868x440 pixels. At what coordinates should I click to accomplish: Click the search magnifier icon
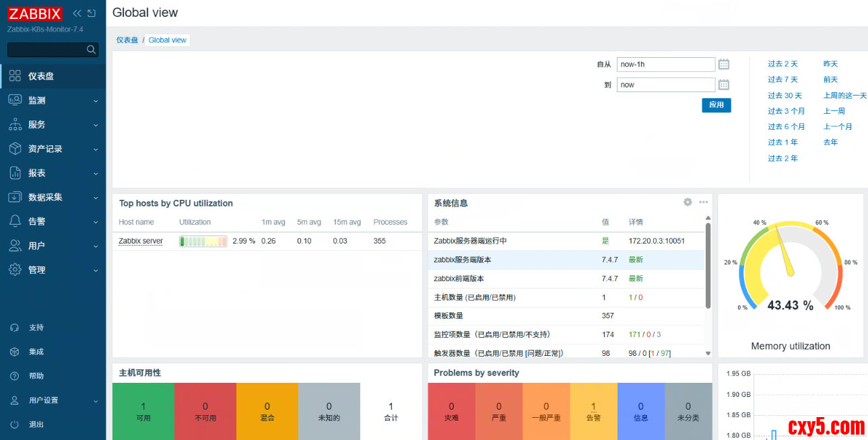[91, 50]
